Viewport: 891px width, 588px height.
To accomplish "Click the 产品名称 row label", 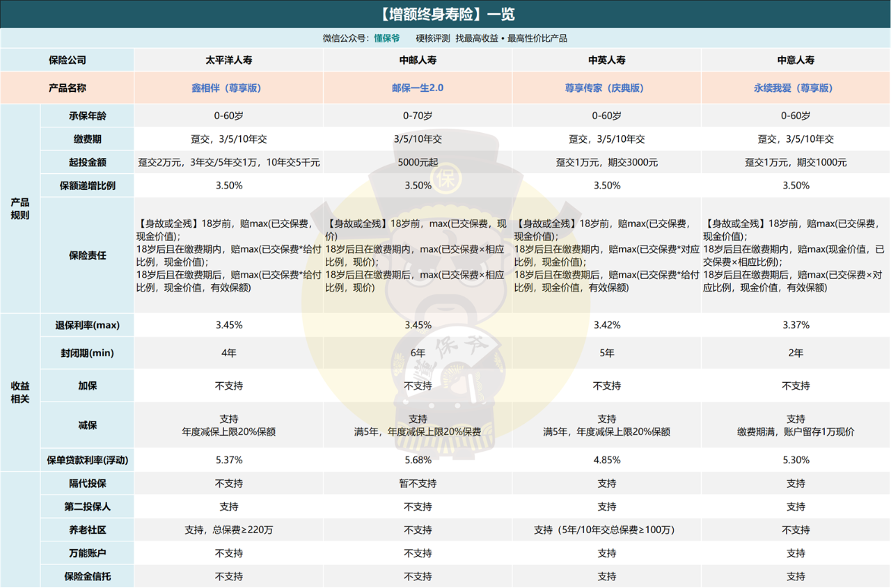I will tap(68, 88).
